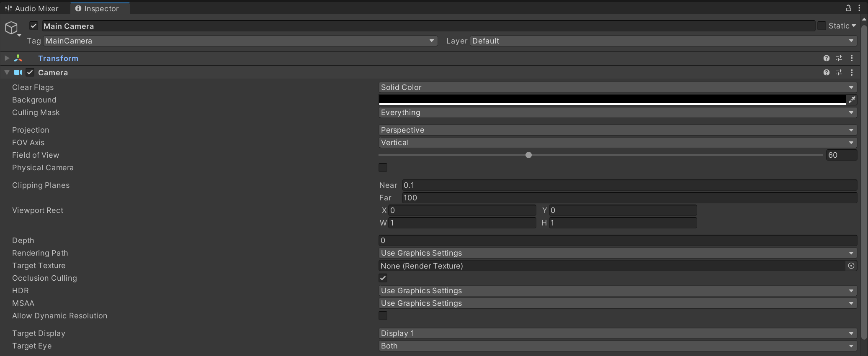Click the GameObject cube icon

coord(11,28)
